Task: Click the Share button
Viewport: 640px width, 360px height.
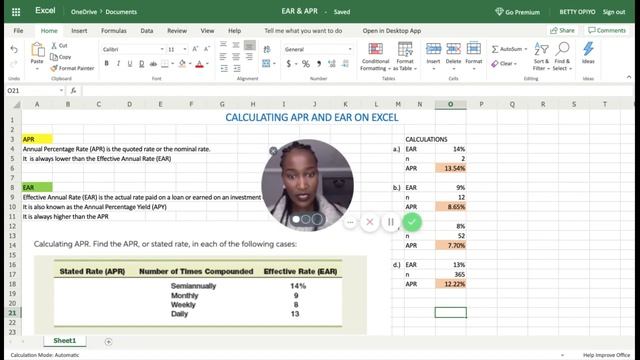Action: (x=562, y=31)
